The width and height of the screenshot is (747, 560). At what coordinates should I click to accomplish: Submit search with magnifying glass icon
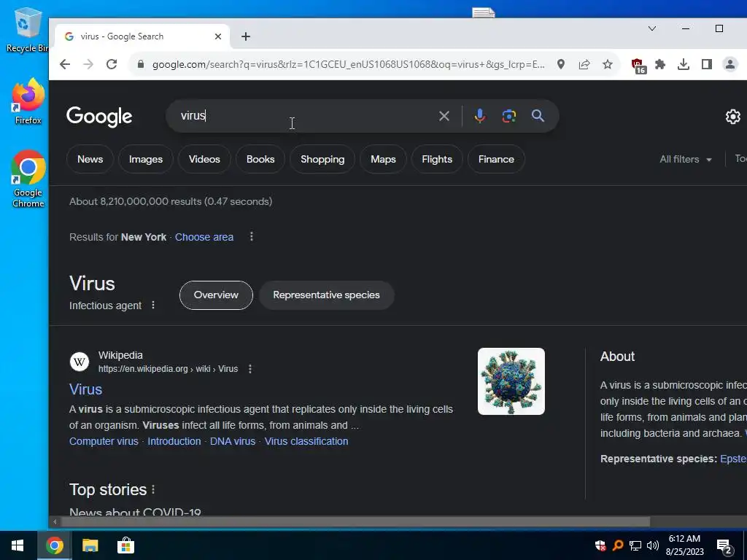click(538, 116)
